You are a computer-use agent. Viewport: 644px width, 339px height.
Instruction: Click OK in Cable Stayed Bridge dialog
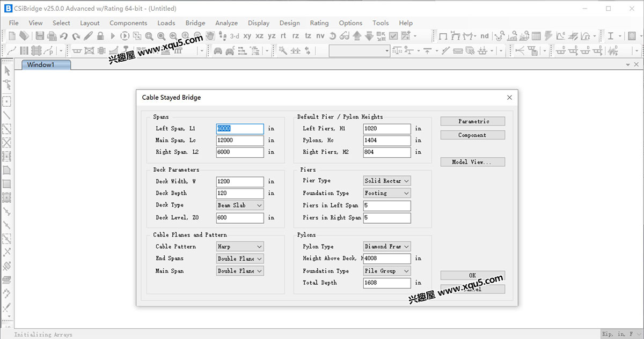473,276
